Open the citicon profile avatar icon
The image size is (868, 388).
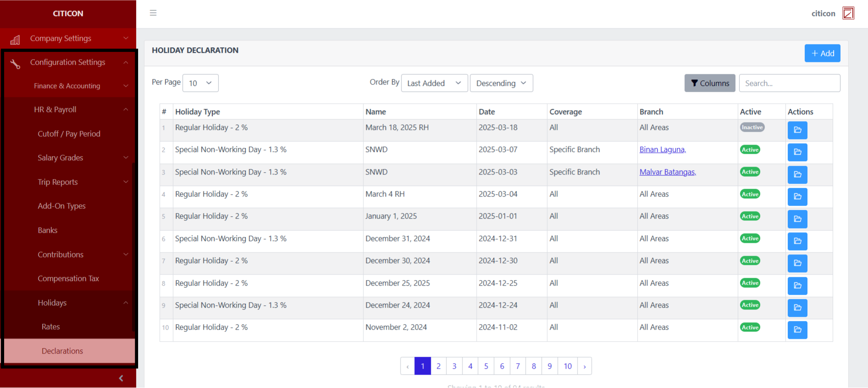[848, 13]
